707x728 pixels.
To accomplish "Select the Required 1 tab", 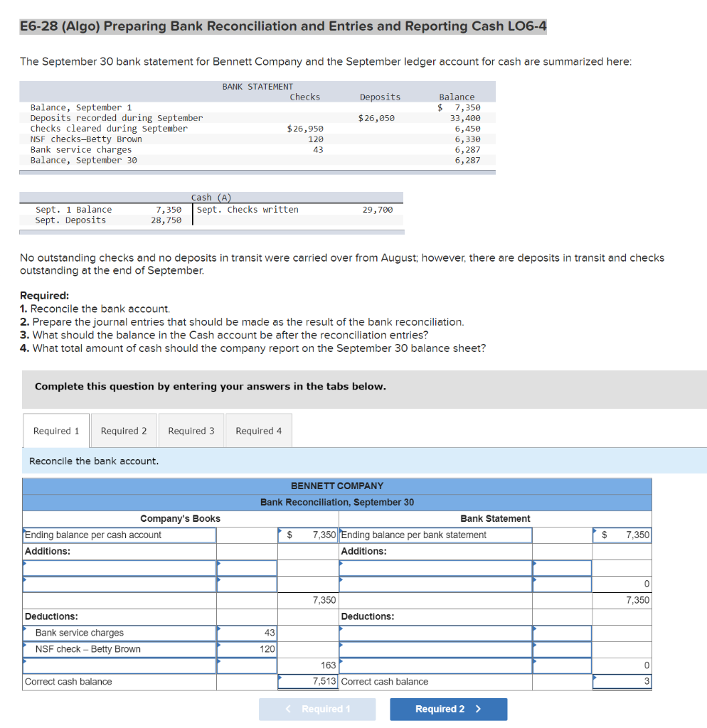I will (55, 430).
